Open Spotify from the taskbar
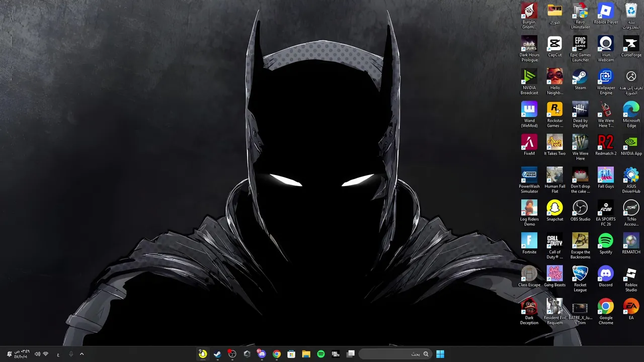644x362 pixels. (321, 354)
